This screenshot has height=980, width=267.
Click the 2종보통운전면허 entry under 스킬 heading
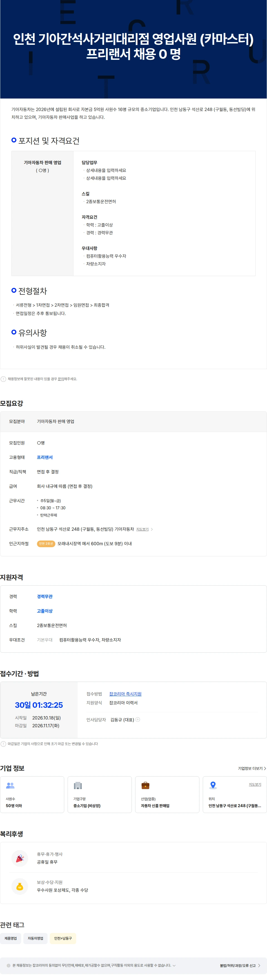point(101,202)
